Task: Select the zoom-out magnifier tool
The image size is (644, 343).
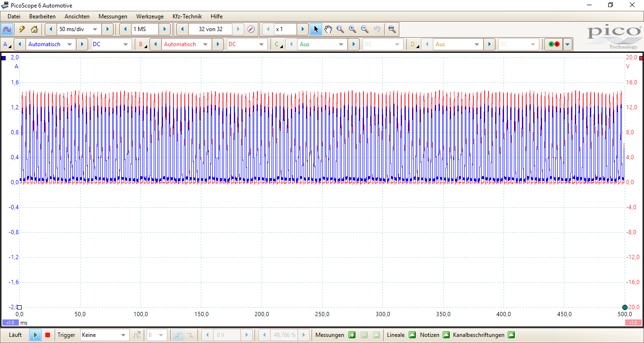Action: [365, 29]
